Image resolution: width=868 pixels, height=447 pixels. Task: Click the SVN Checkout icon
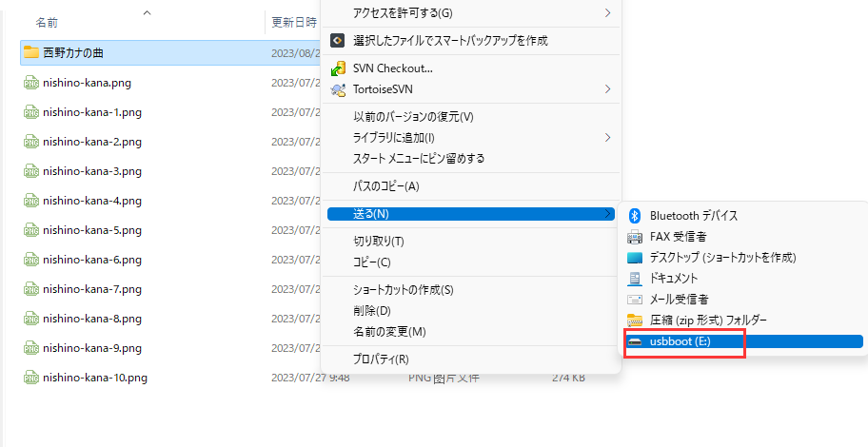[337, 68]
